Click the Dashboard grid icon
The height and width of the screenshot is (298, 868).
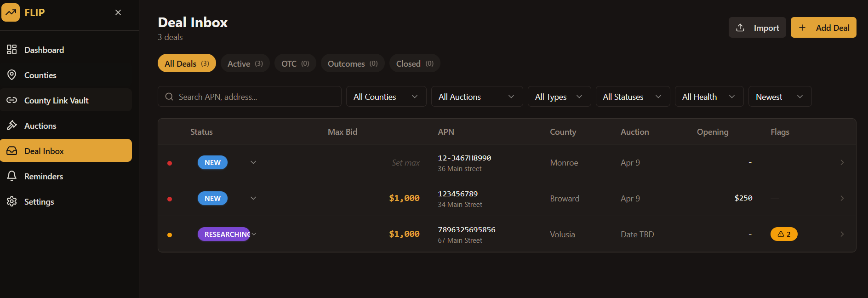(x=12, y=50)
